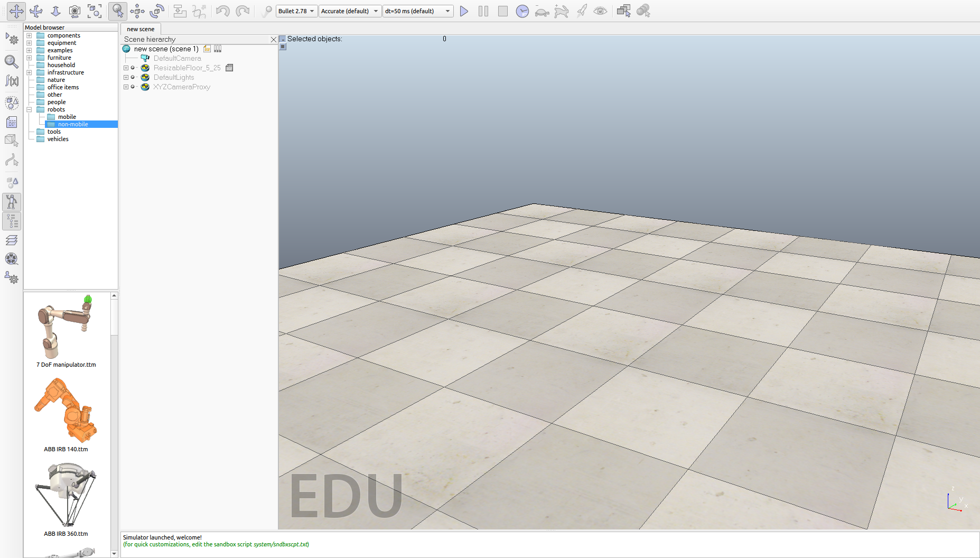The height and width of the screenshot is (558, 980).
Task: Slow down simulation with the turtle icon
Action: click(542, 11)
